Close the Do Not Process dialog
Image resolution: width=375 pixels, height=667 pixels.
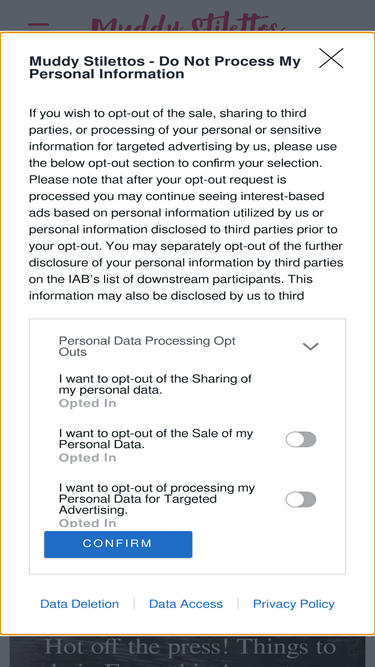pos(331,58)
